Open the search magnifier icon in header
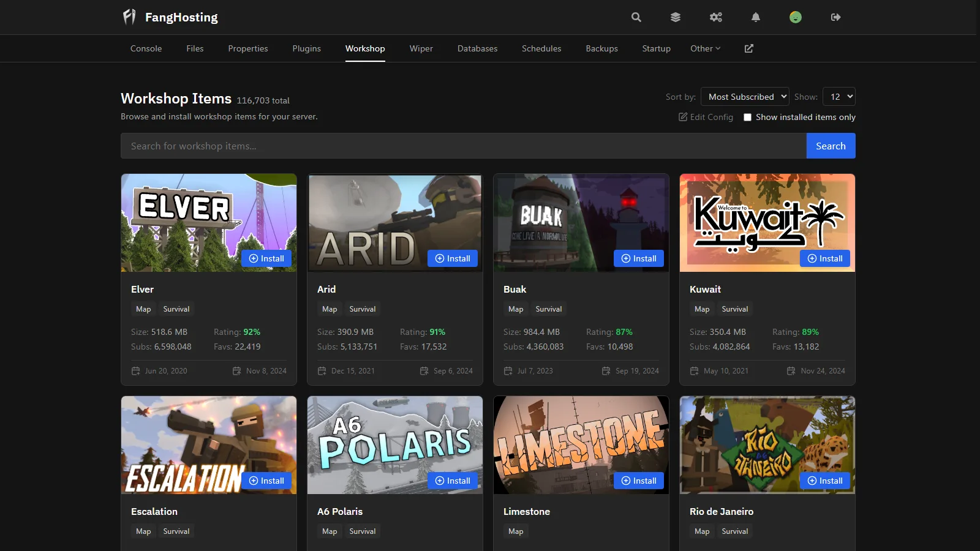 [x=636, y=17]
